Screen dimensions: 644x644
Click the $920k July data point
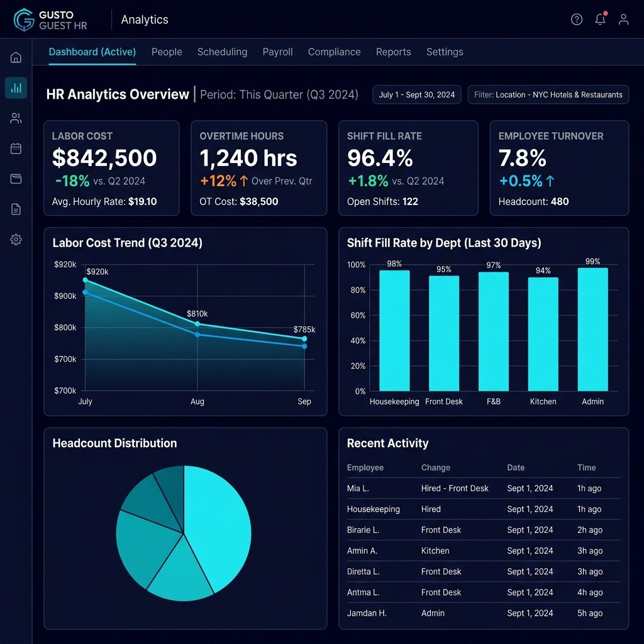tap(86, 280)
